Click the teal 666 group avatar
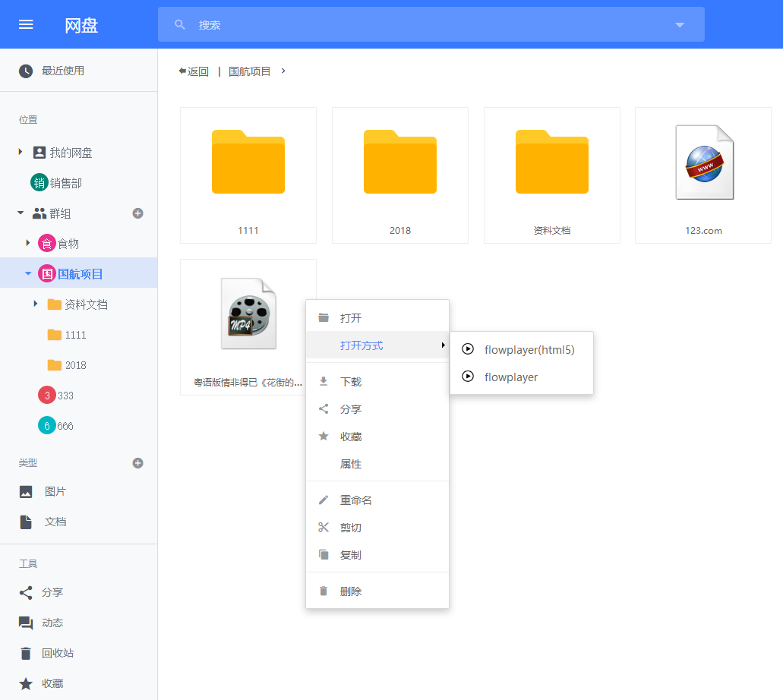This screenshot has height=700, width=783. pyautogui.click(x=47, y=425)
